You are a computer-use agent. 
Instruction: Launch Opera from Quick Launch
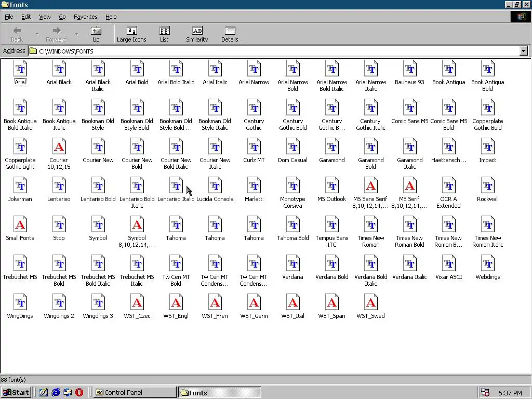[x=79, y=392]
